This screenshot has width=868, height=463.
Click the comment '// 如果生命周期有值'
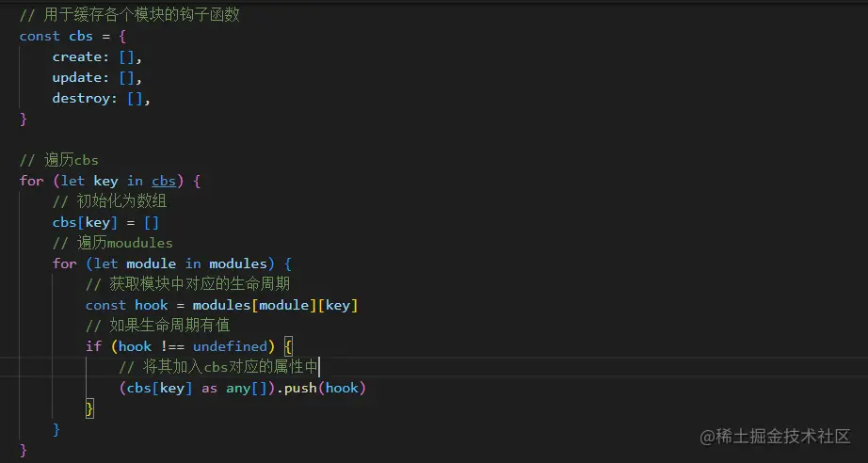(x=158, y=326)
